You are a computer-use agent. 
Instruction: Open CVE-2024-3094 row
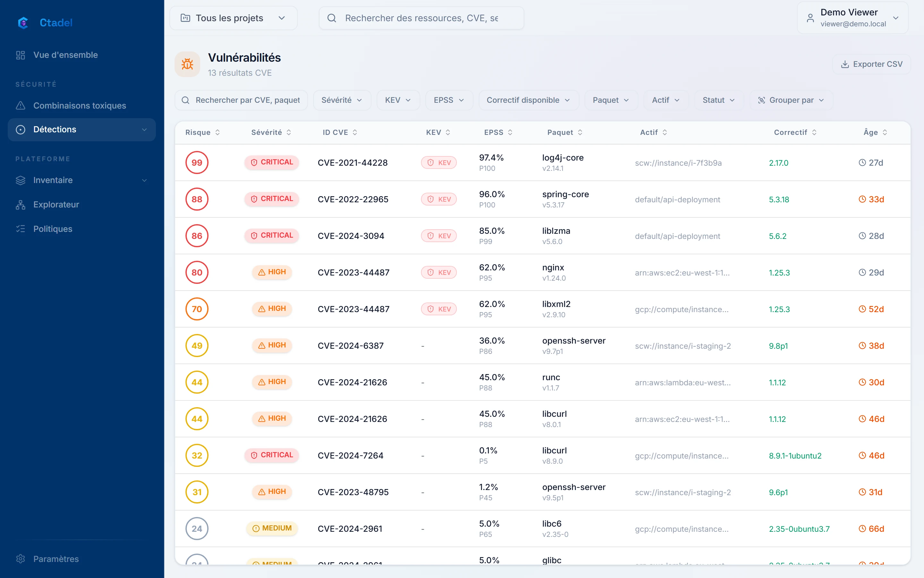tap(543, 236)
